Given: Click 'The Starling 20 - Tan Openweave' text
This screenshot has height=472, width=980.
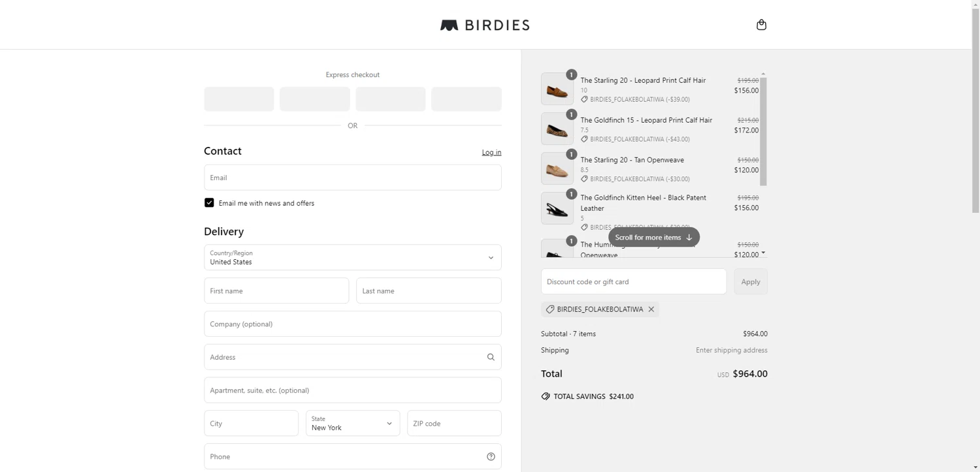Looking at the screenshot, I should coord(632,160).
